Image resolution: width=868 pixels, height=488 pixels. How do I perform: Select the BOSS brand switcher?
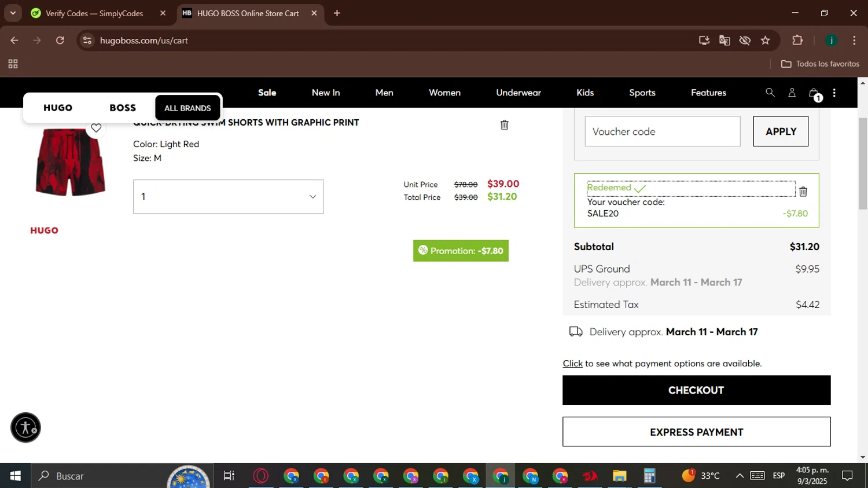tap(123, 108)
